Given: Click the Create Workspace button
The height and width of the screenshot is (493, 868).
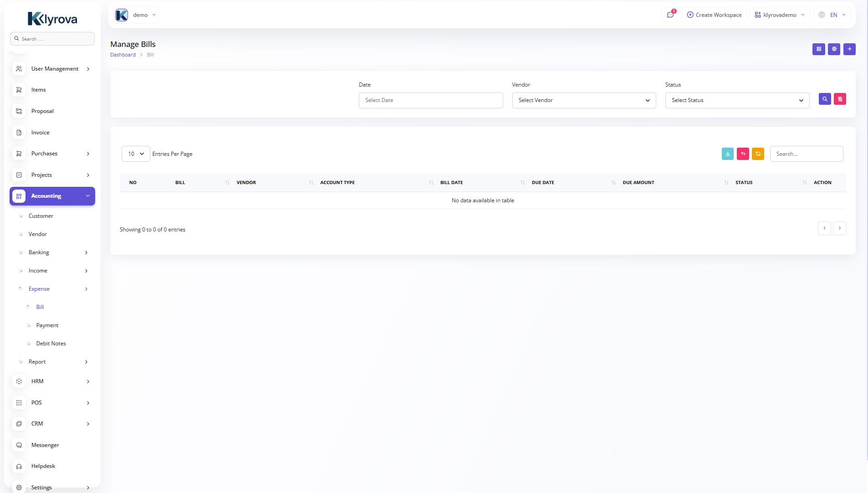Looking at the screenshot, I should [714, 15].
